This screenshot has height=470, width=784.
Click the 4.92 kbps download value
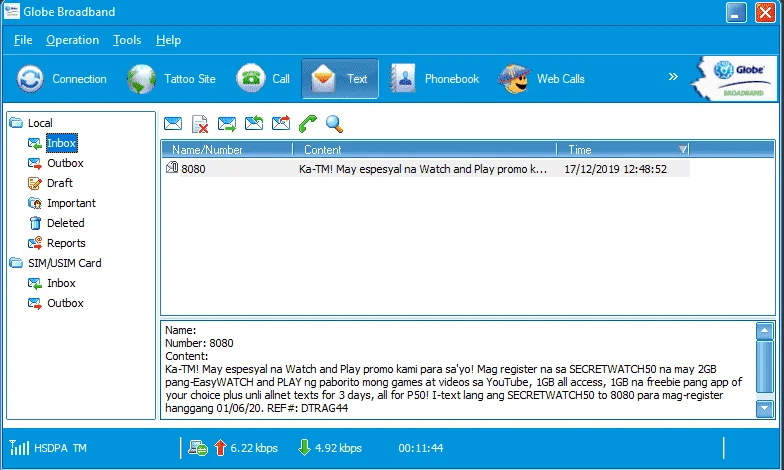(x=338, y=448)
